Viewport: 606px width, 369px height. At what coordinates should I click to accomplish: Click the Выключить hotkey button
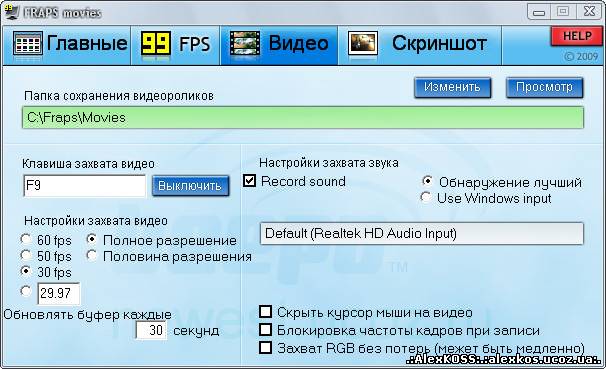190,186
